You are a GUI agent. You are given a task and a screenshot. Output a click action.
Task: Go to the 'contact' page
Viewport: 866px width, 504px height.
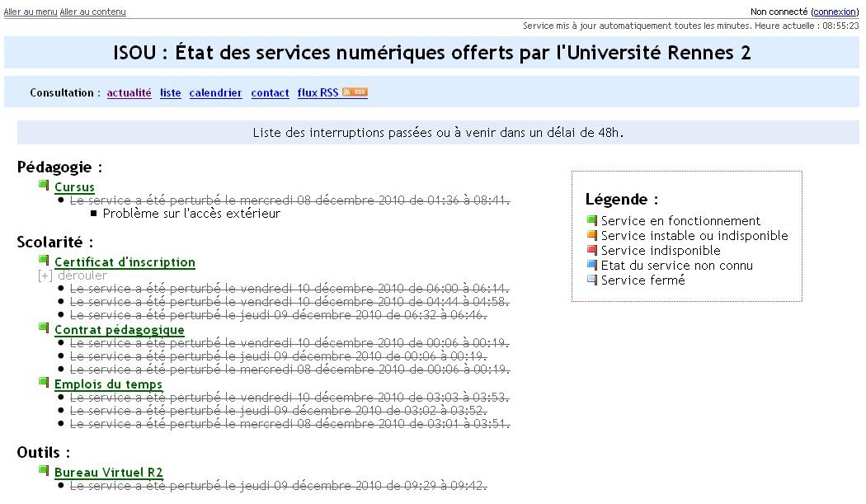click(270, 93)
